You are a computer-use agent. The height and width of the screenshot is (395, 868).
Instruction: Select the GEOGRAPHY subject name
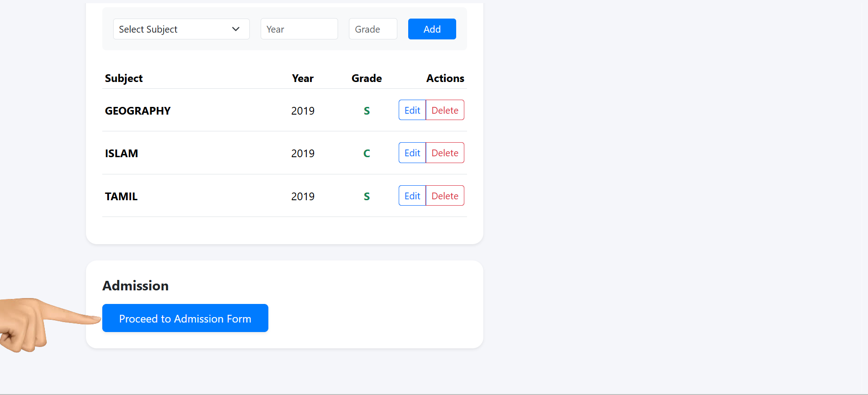pos(138,111)
